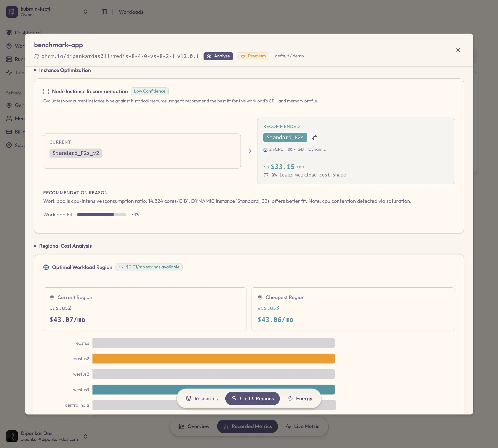Click the 74% workload fit value

click(135, 215)
